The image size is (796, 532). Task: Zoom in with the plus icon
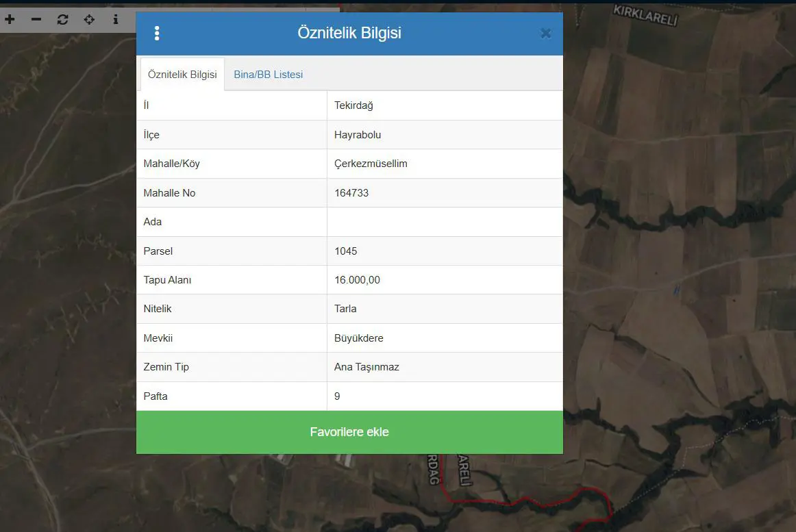click(10, 19)
